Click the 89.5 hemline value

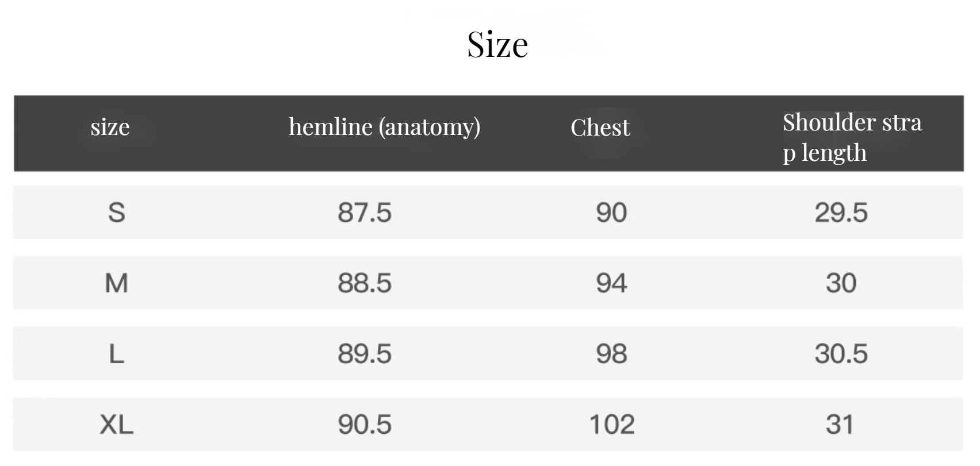coord(365,354)
